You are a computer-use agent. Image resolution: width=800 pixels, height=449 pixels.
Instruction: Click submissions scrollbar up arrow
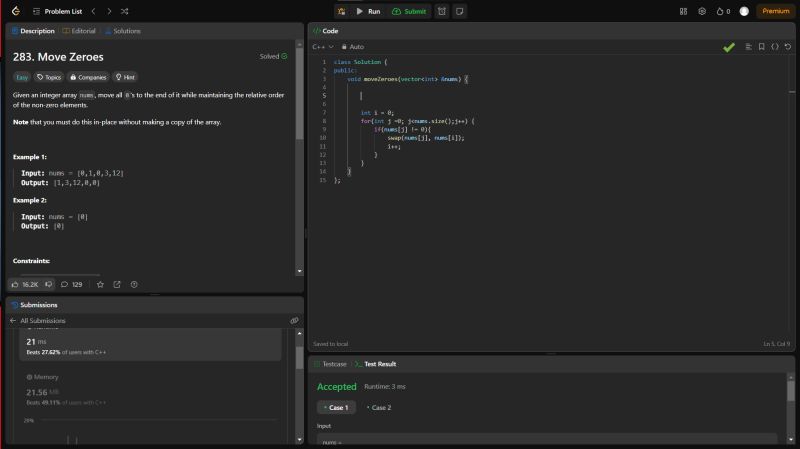[299, 333]
